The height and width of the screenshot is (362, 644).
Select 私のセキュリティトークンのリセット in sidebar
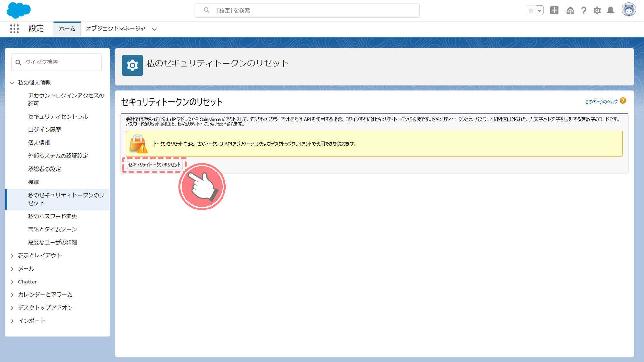[58, 199]
